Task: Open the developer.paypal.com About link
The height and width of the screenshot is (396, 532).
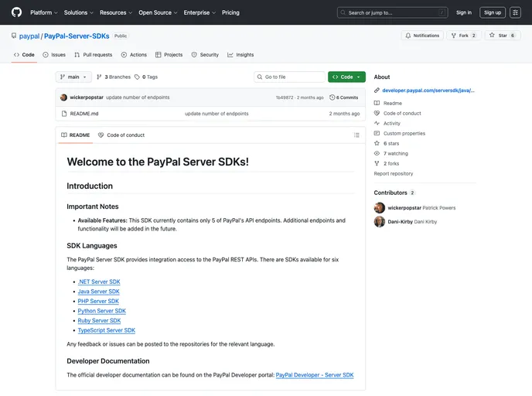Action: coord(428,90)
